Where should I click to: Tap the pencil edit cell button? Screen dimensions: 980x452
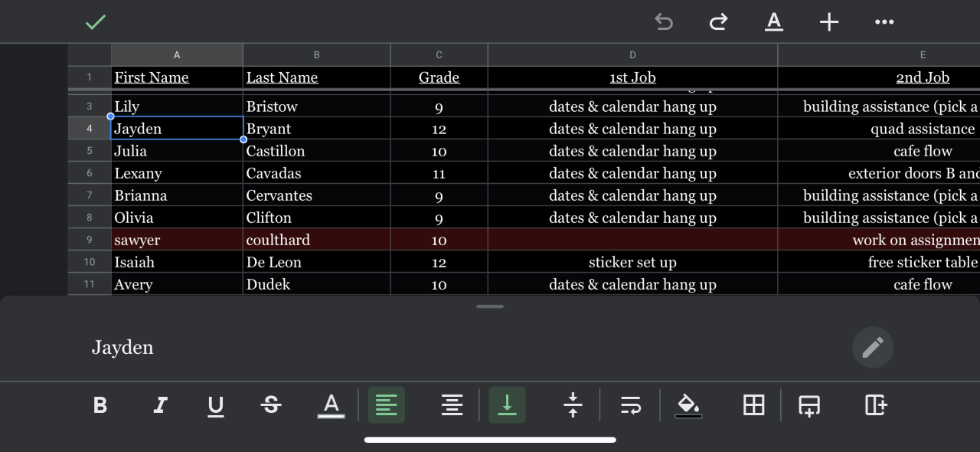click(x=872, y=348)
